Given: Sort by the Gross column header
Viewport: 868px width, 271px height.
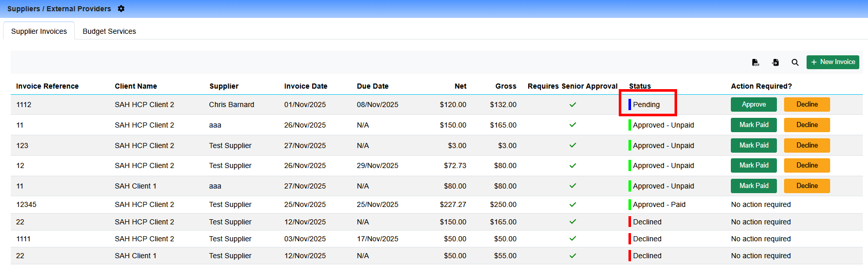Looking at the screenshot, I should (x=506, y=86).
